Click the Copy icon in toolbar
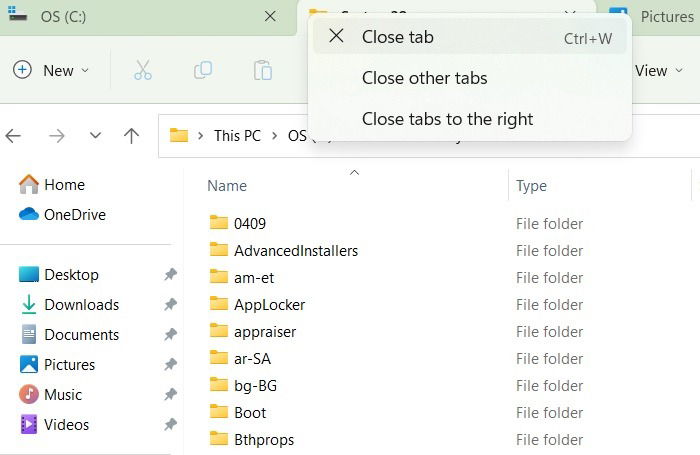Screen dimensions: 700x455 coord(203,71)
